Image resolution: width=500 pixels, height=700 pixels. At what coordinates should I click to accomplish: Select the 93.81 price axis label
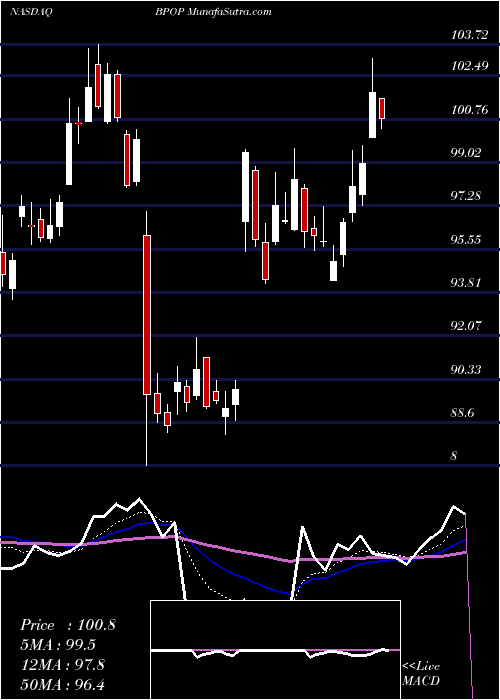(x=467, y=282)
